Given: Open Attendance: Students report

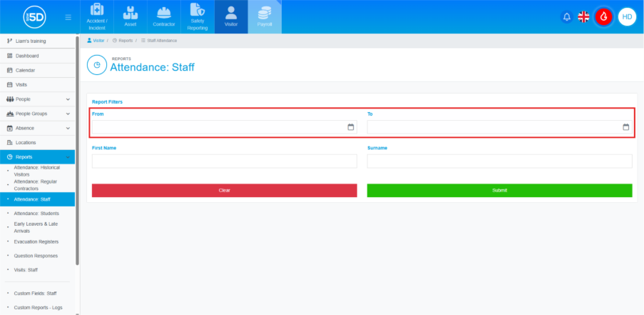Looking at the screenshot, I should tap(36, 214).
